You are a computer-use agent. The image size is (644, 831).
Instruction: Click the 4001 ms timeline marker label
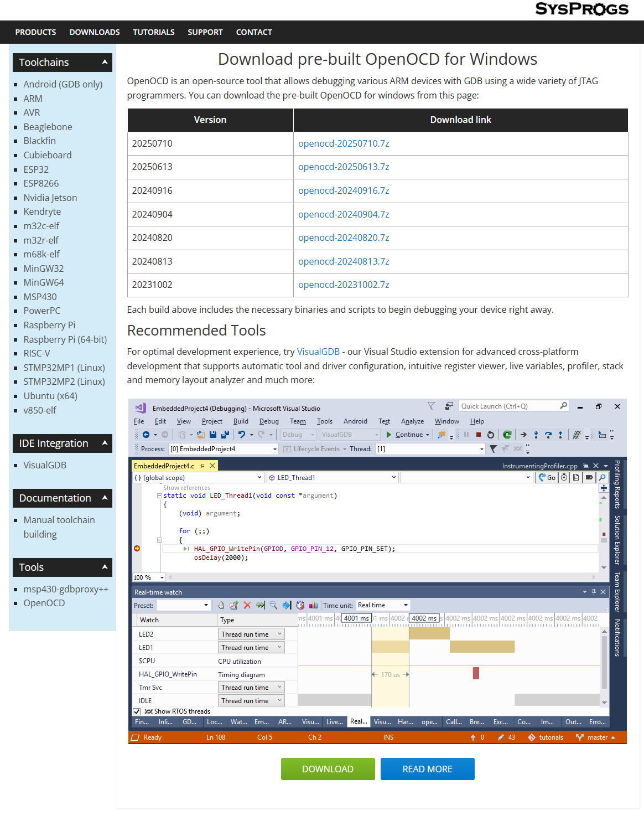point(357,618)
